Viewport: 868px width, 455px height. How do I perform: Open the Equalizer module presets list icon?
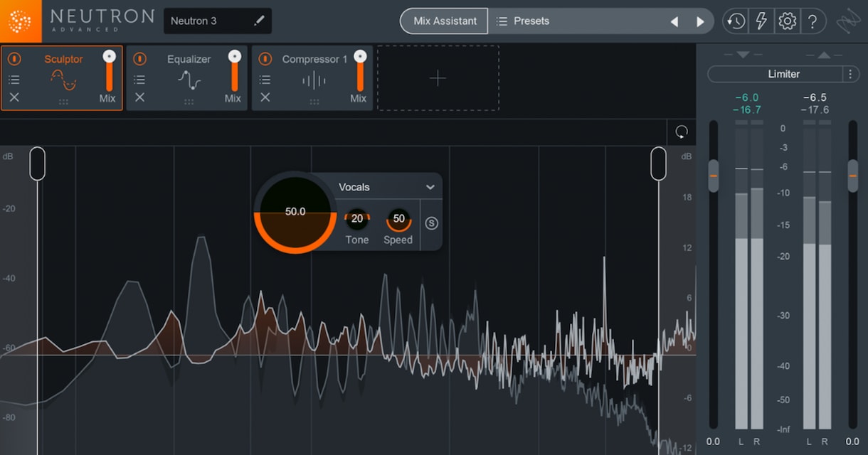click(139, 80)
